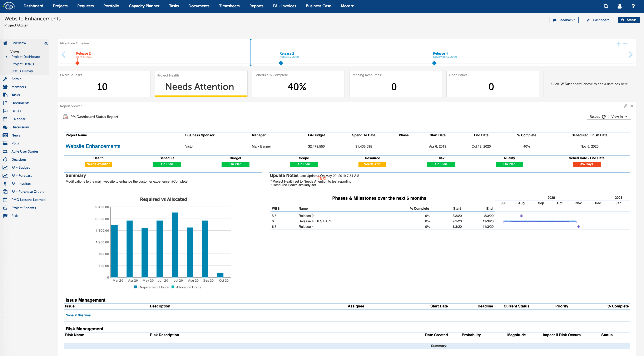Open the Discussions panel icon
The image size is (644, 356).
tap(5, 127)
